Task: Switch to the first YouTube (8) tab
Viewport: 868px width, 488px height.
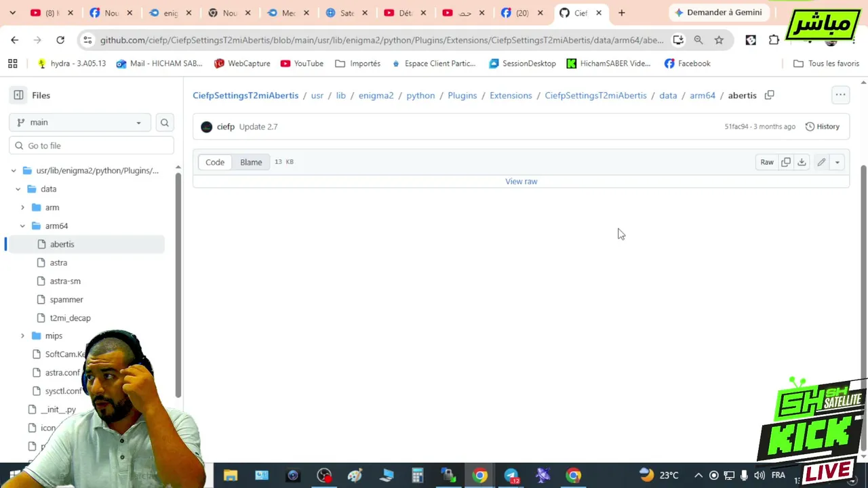Action: [x=52, y=13]
